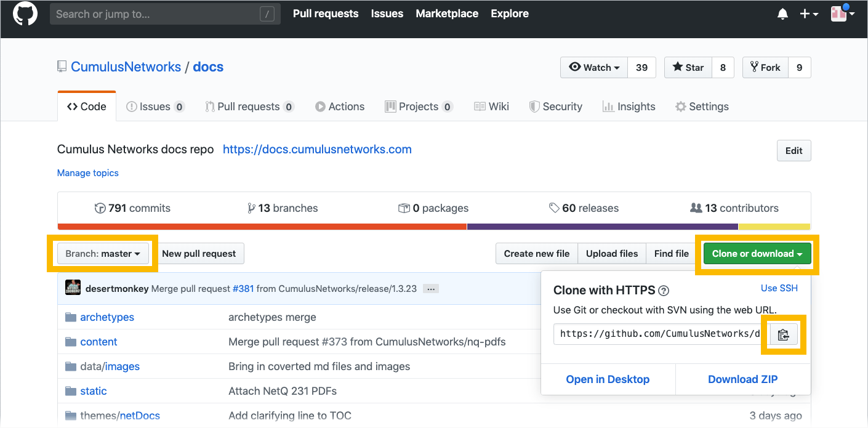Click the New pull request button
This screenshot has width=868, height=428.
(x=199, y=254)
